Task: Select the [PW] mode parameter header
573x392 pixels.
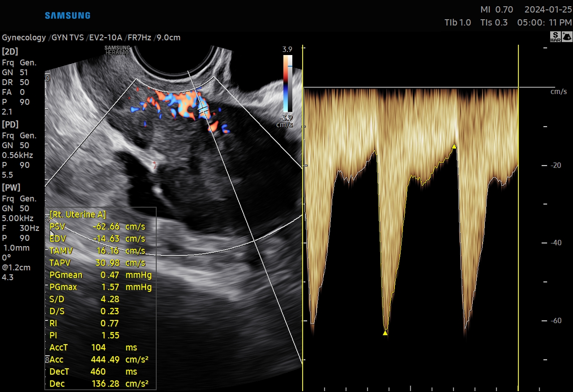Action: tap(11, 187)
